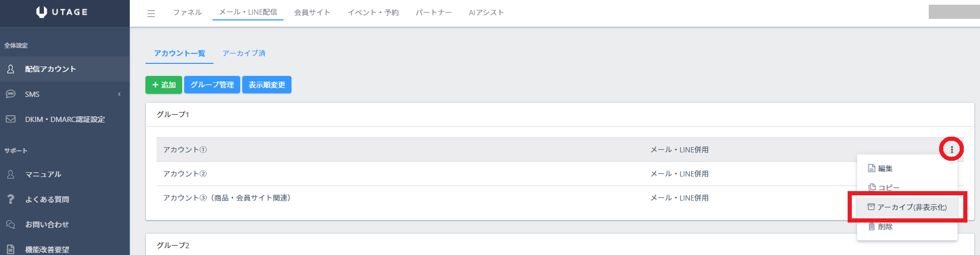Open the kebab menu for アカウント①
This screenshot has width=980, height=255.
[x=951, y=150]
